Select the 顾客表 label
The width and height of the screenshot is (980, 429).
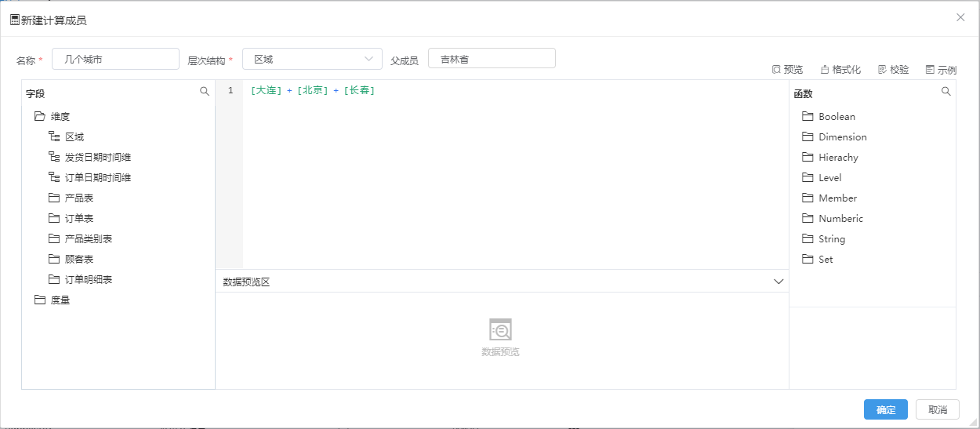coord(79,259)
